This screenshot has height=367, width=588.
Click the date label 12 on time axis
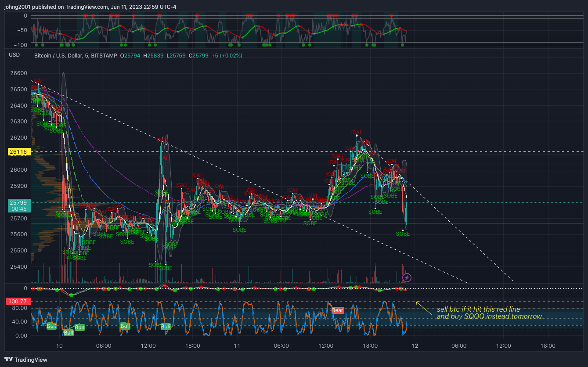tap(415, 346)
